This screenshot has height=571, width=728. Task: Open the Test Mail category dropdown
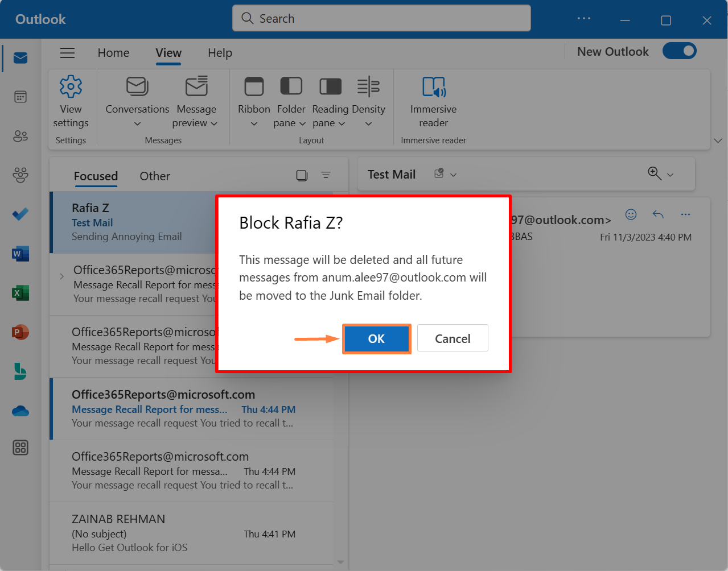(x=453, y=175)
